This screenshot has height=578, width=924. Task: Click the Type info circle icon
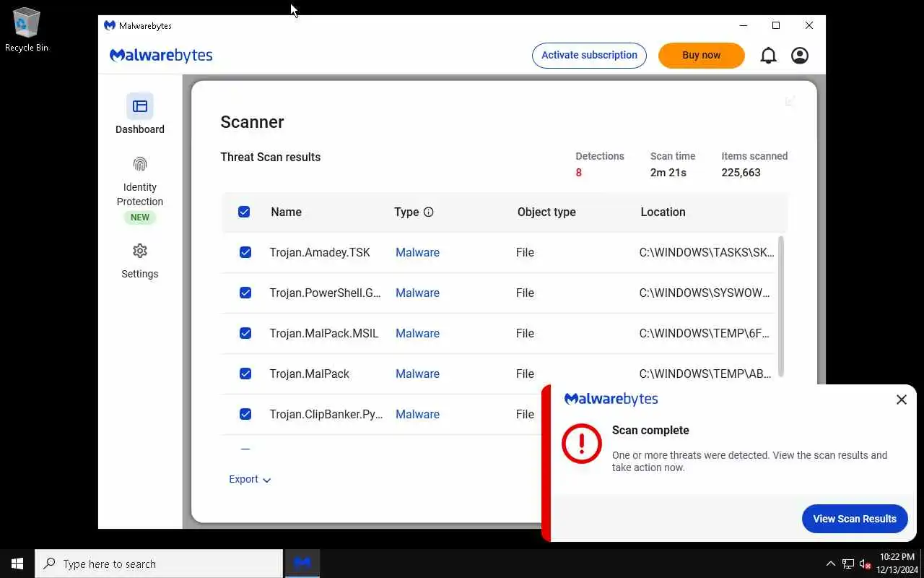pos(429,212)
